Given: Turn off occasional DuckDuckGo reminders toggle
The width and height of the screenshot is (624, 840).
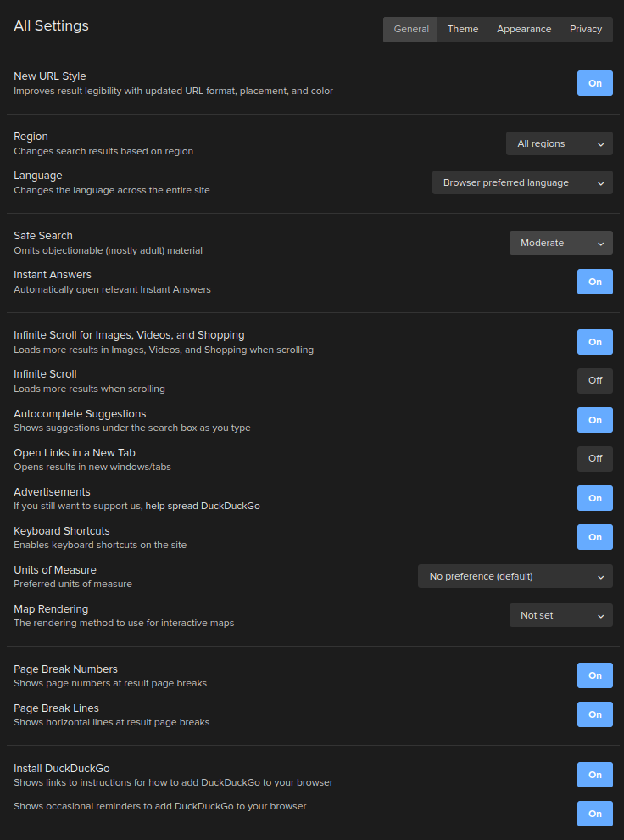Looking at the screenshot, I should click(594, 814).
